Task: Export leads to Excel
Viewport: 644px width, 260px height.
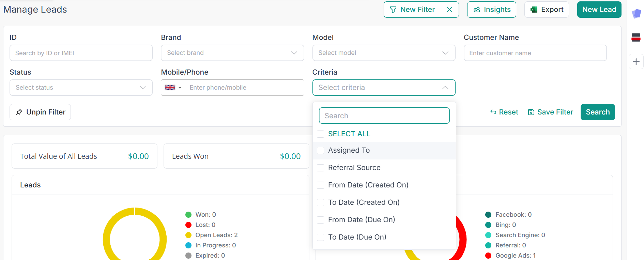Action: pos(547,10)
